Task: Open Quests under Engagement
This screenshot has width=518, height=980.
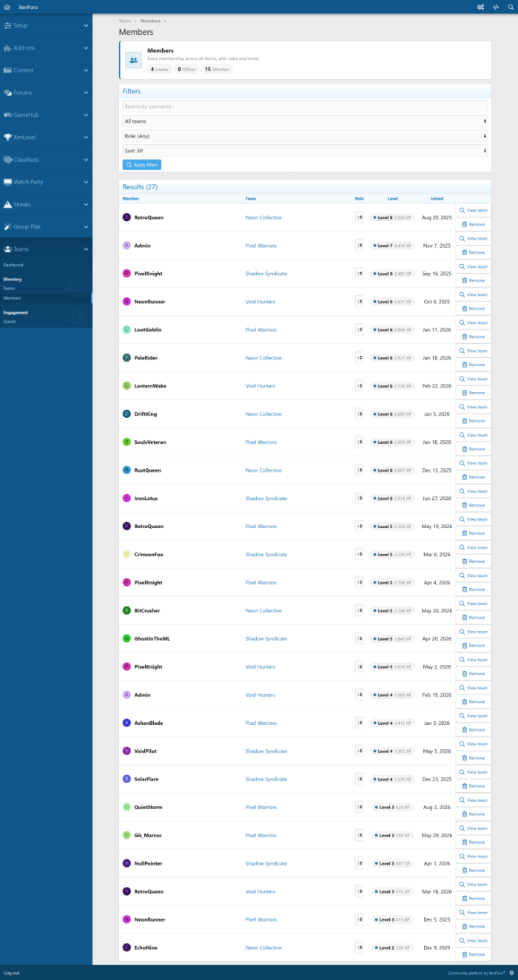Action: [x=10, y=322]
